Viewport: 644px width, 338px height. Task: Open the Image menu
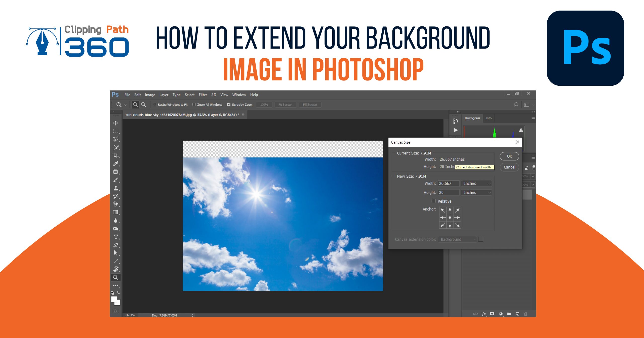(150, 95)
